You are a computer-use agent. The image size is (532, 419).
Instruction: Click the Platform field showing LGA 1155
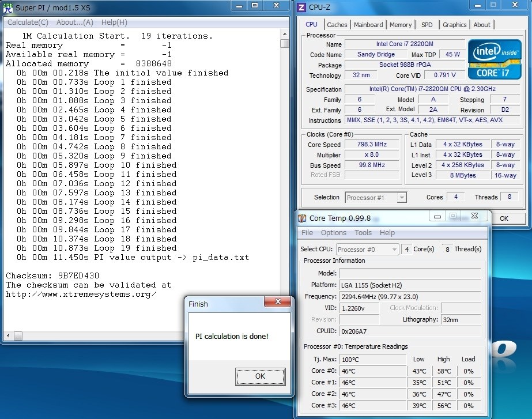click(410, 285)
